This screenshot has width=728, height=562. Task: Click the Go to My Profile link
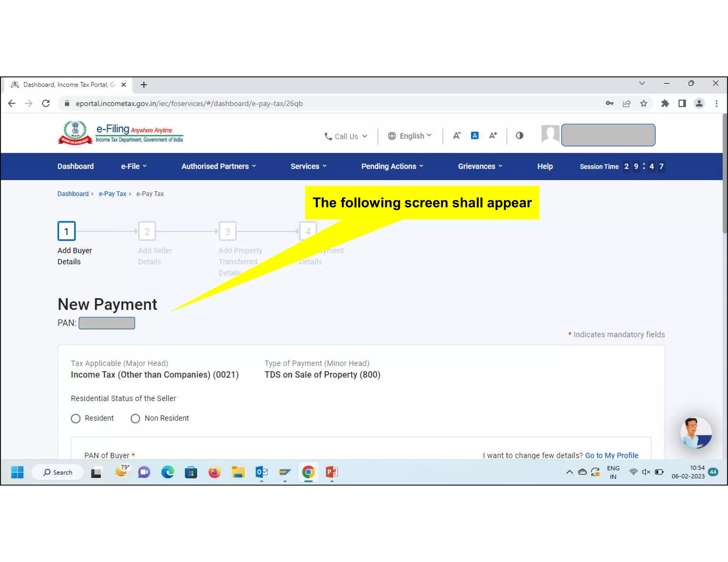(x=611, y=455)
